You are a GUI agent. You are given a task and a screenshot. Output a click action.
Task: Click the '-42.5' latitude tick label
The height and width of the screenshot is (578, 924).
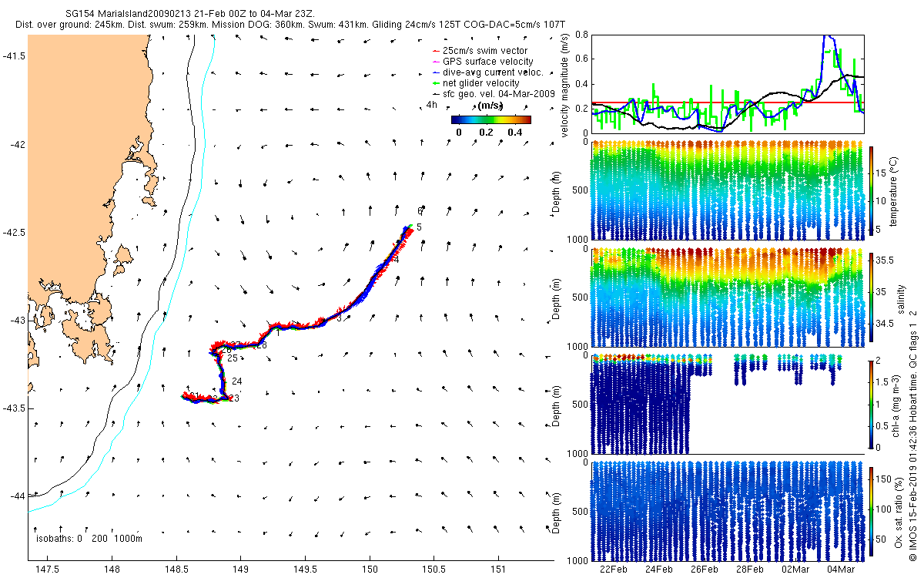[13, 232]
